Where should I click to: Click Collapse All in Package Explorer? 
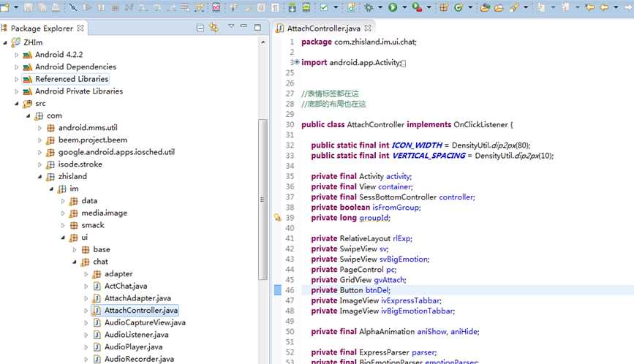point(201,28)
